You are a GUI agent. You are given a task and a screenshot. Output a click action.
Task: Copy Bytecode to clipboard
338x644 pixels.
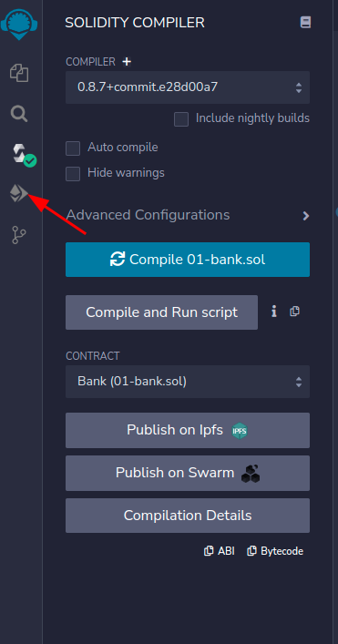(275, 551)
